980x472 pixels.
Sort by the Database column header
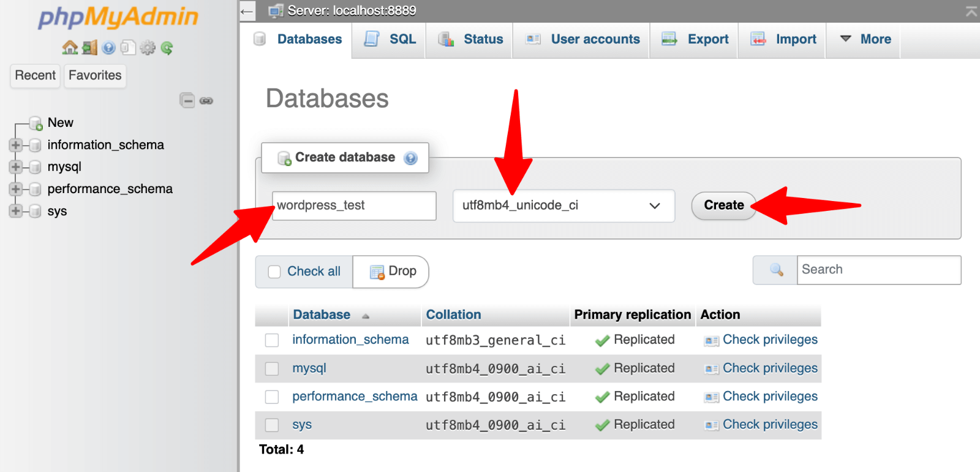pos(322,315)
